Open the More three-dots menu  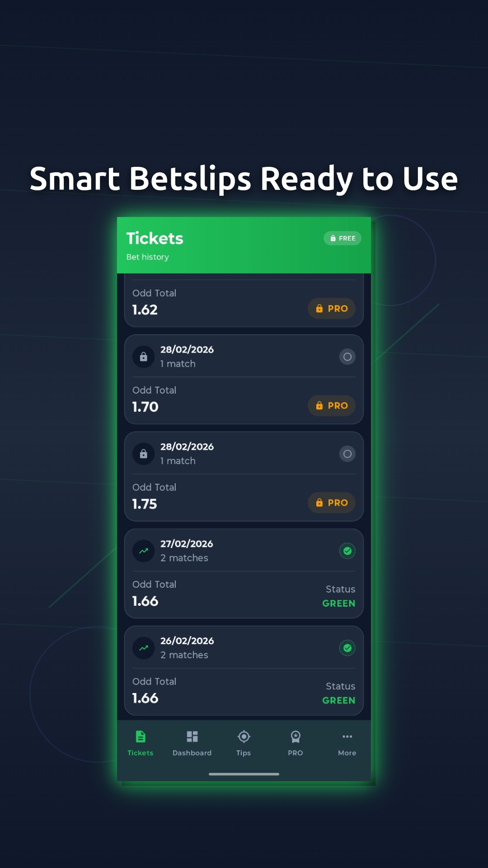[x=347, y=736]
